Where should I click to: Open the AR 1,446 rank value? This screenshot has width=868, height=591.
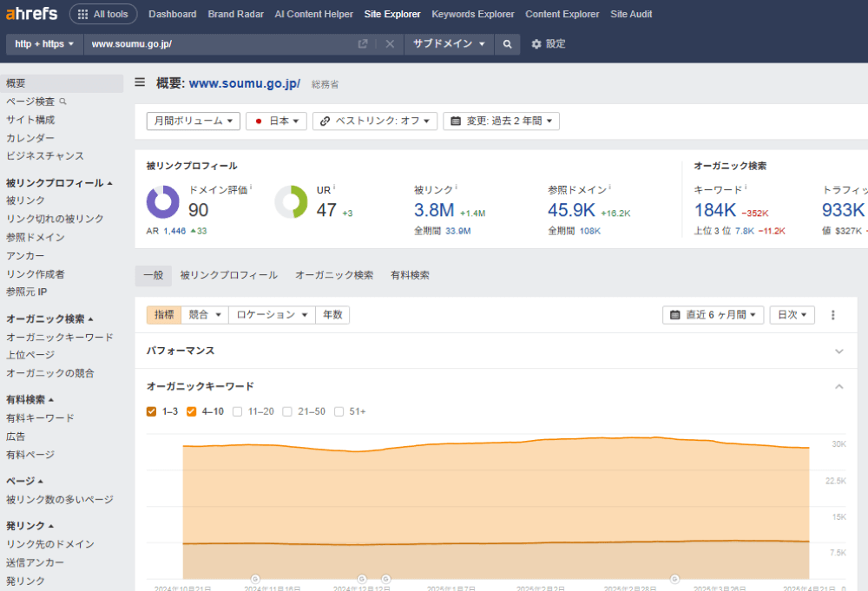[174, 232]
